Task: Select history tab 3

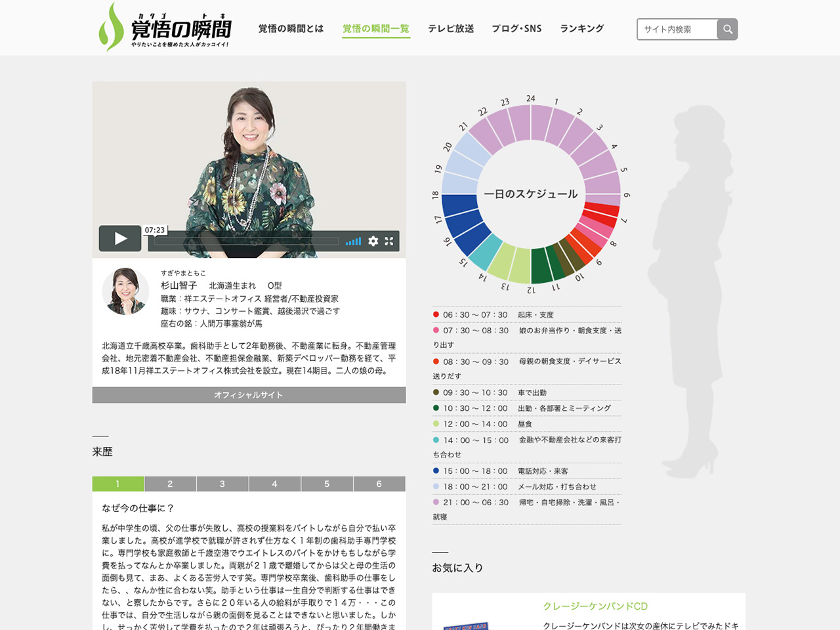Action: (222, 484)
